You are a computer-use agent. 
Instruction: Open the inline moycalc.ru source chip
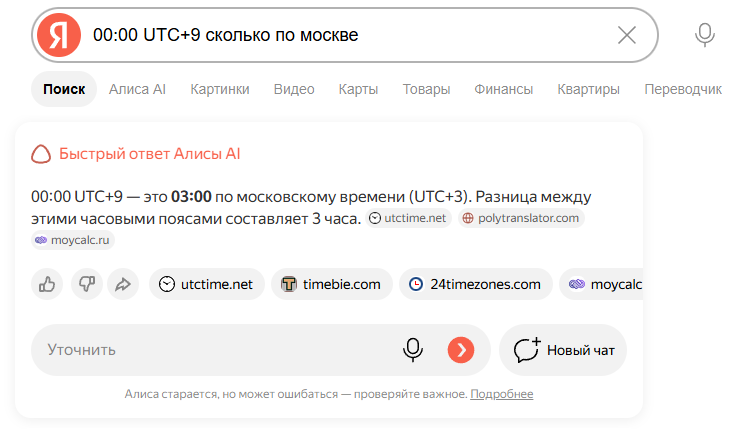point(73,240)
